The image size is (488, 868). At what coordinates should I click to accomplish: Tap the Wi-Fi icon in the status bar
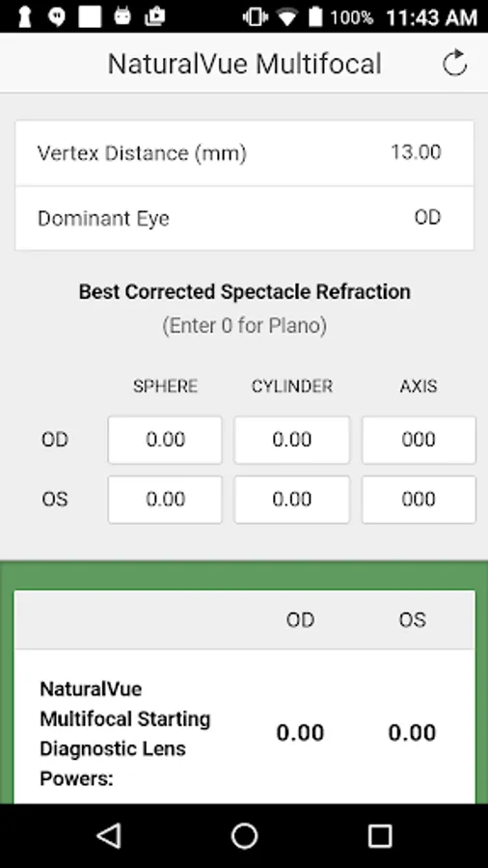[287, 17]
